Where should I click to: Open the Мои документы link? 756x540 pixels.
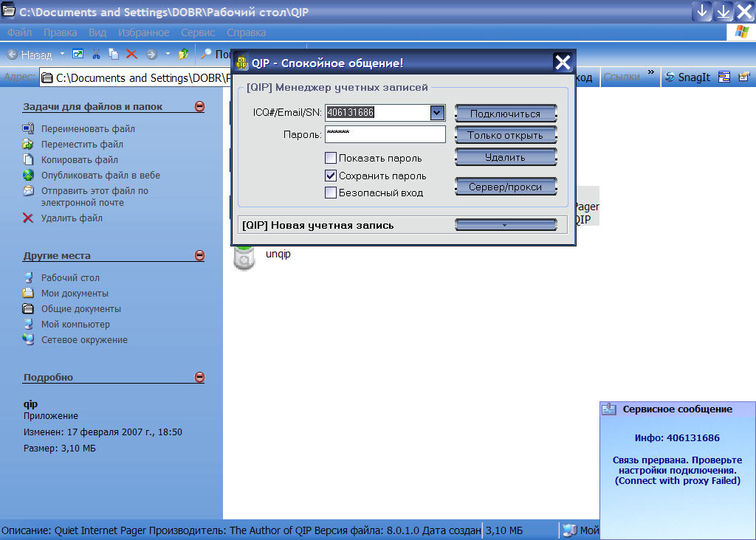pos(75,294)
